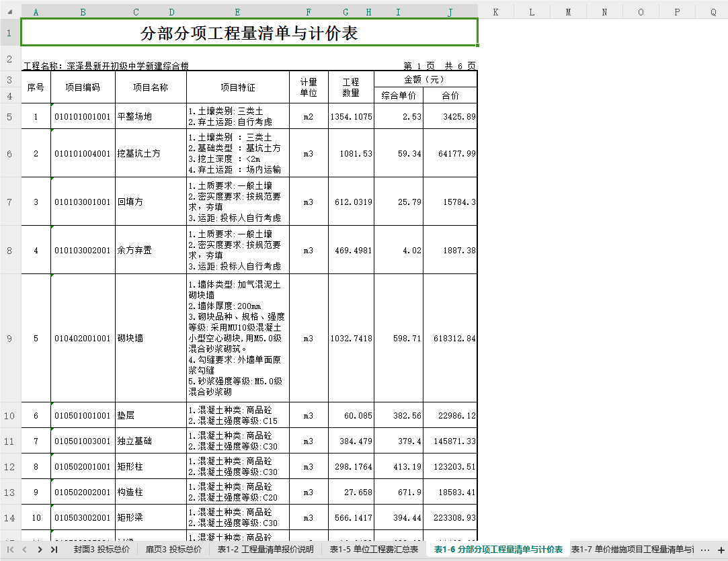Switch to 扉页3 投标总价 sheet tab
The width and height of the screenshot is (728, 561).
click(173, 550)
